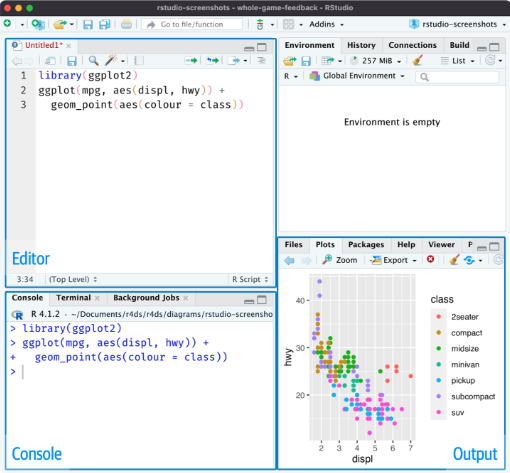Open the rstudio-screenshots project menu
510x473 pixels.
click(x=457, y=24)
